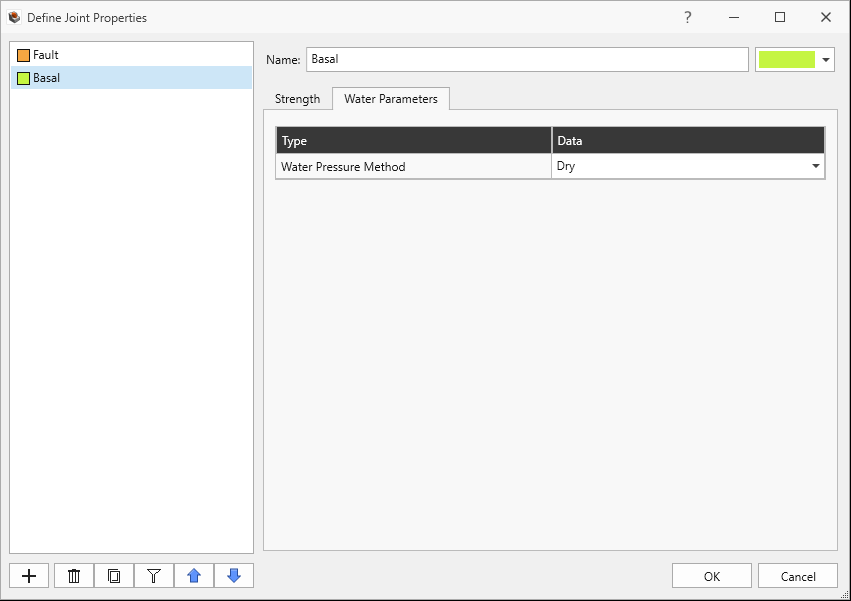Delete the selected joint property
The height and width of the screenshot is (601, 851).
pyautogui.click(x=73, y=575)
